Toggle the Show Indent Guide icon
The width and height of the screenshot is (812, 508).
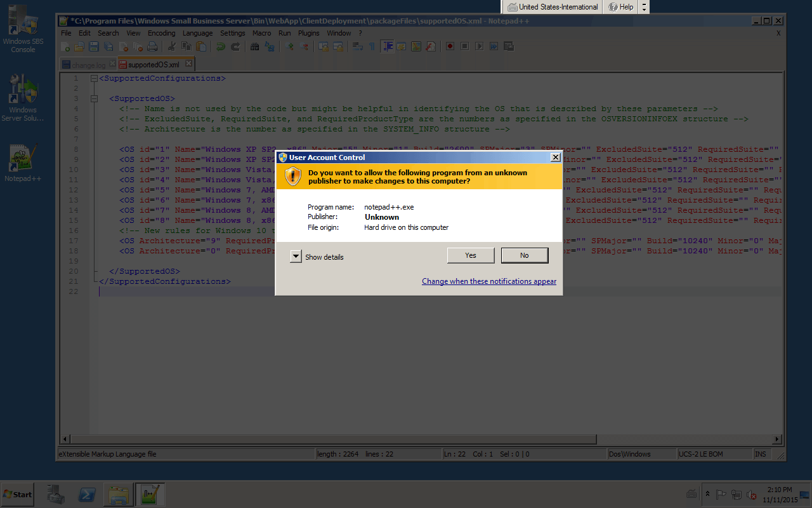388,46
